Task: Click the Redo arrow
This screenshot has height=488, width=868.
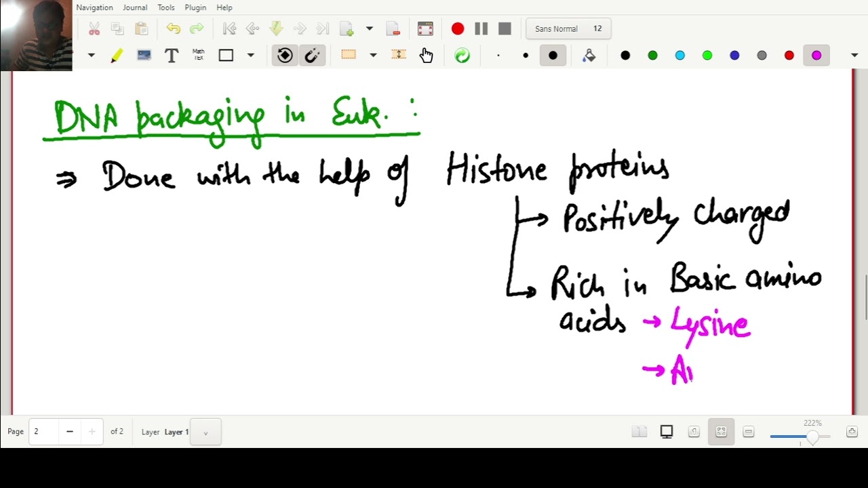Action: [197, 28]
